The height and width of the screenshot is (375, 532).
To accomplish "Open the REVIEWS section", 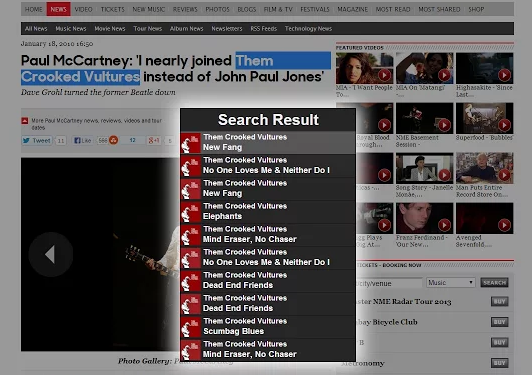I will [x=185, y=9].
